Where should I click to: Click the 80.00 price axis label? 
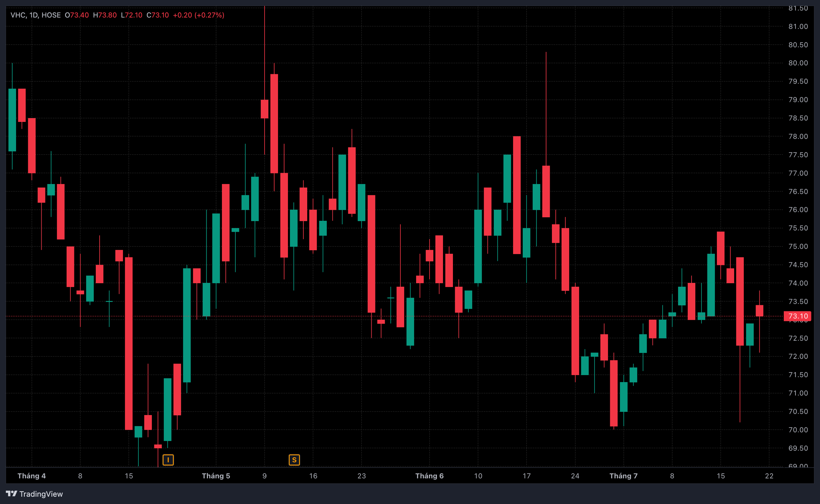pos(798,63)
